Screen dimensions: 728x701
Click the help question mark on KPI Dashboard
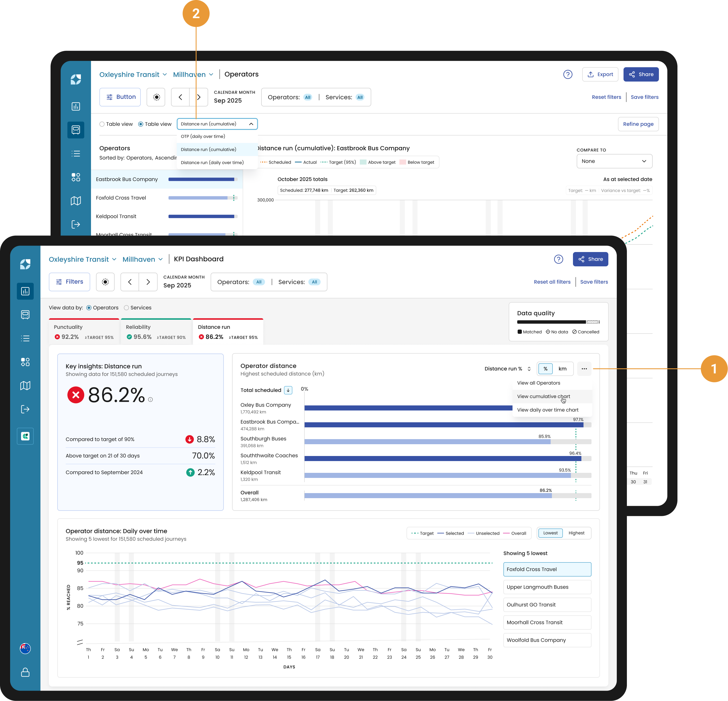[558, 259]
